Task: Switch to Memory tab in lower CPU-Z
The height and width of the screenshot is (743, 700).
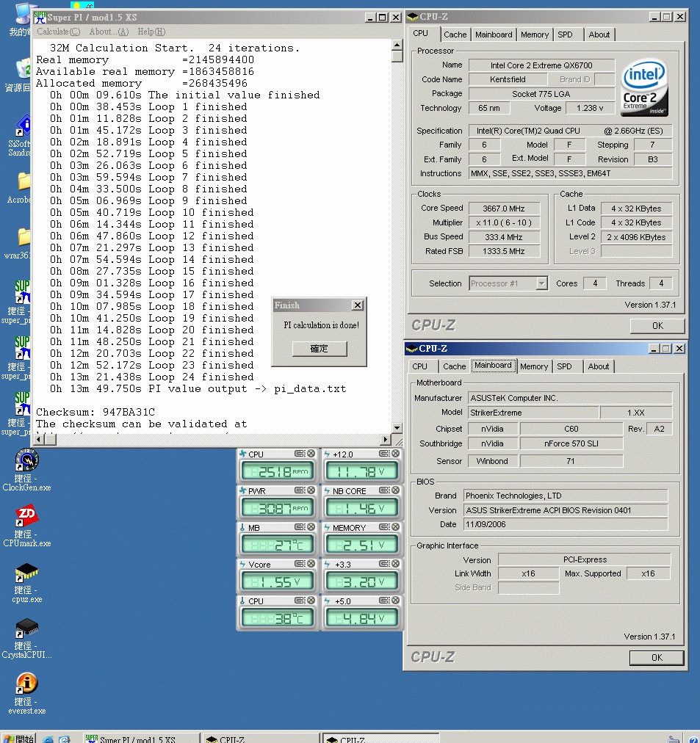Action: click(534, 366)
